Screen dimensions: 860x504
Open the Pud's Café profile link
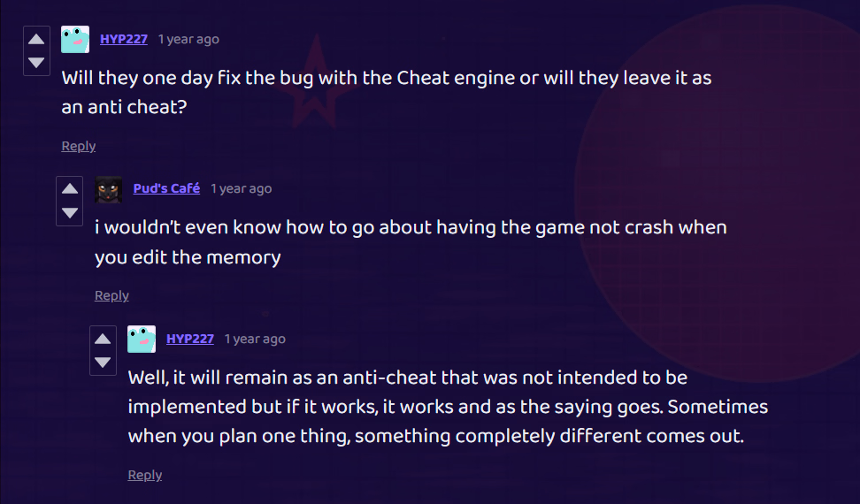click(166, 188)
